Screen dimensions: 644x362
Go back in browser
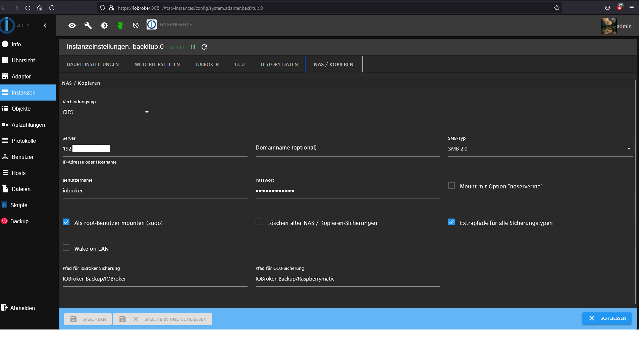coord(4,8)
